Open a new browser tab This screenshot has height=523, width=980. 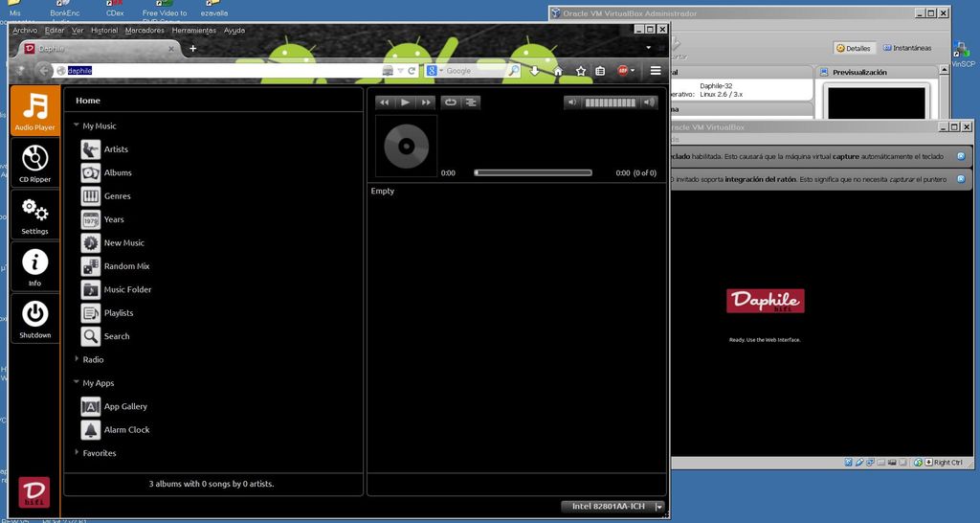coord(193,48)
